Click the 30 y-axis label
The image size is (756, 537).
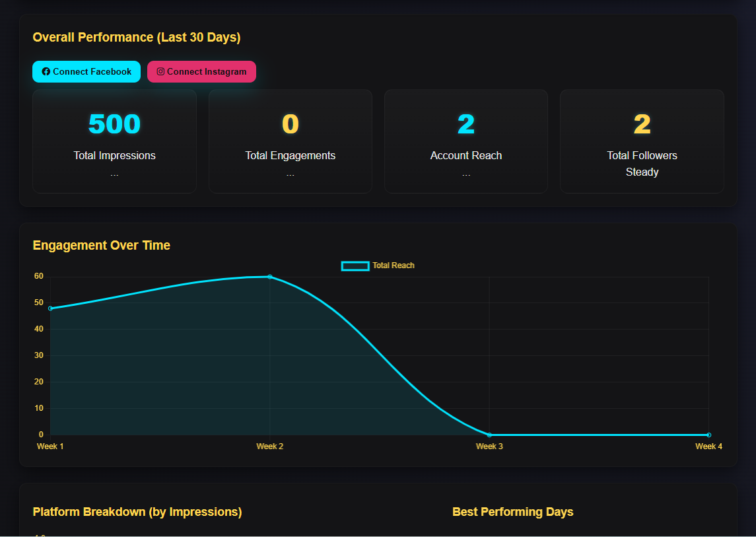38,355
